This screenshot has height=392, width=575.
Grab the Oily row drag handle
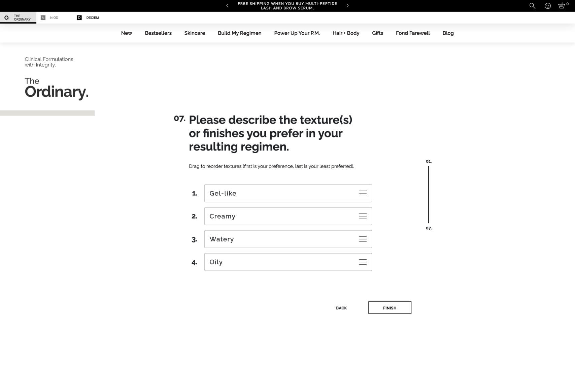point(363,262)
